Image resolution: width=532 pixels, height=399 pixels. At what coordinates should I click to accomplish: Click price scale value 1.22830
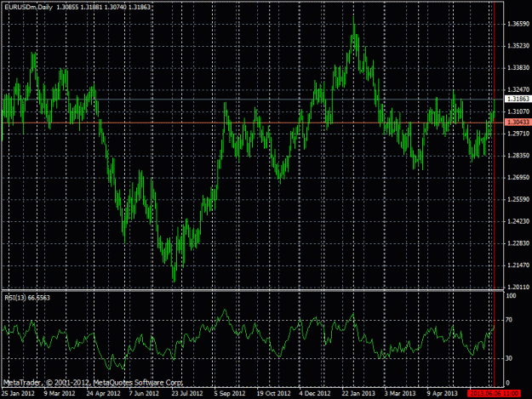[518, 243]
